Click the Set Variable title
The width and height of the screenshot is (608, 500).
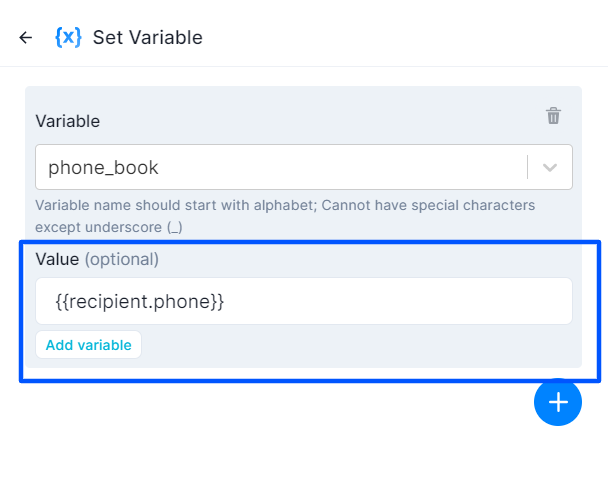147,38
